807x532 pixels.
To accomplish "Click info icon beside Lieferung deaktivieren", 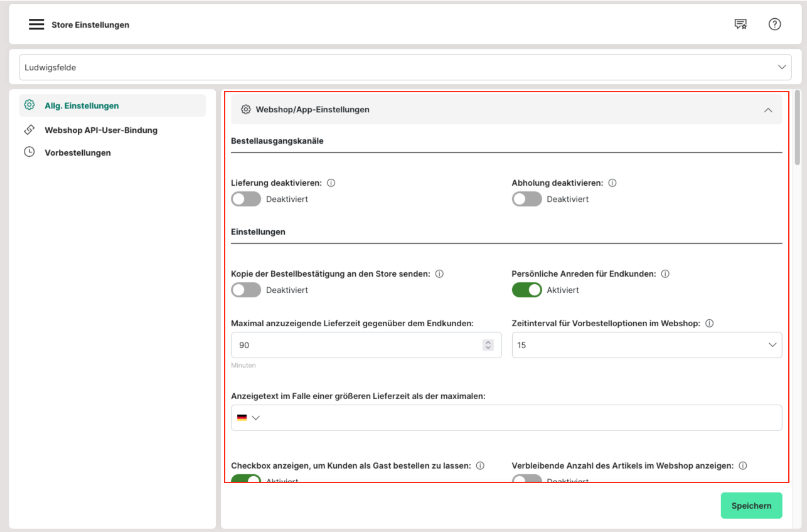I will [331, 183].
